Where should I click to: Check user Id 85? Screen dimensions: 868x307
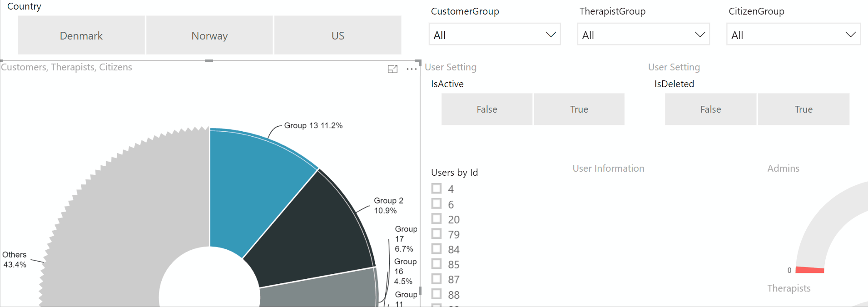tap(436, 264)
